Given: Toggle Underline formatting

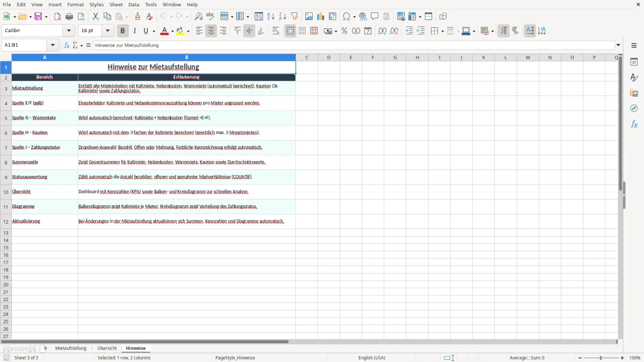Looking at the screenshot, I should (145, 31).
